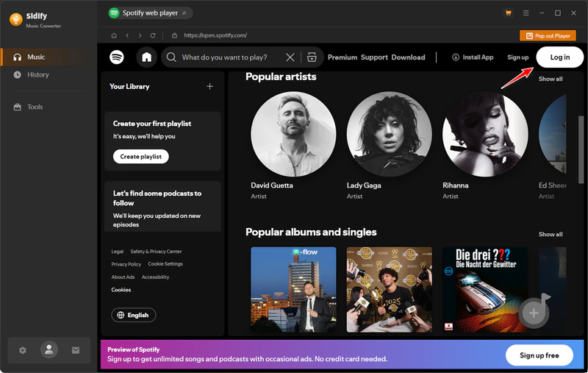The image size is (588, 373).
Task: Click the Spotify logo
Action: (117, 57)
